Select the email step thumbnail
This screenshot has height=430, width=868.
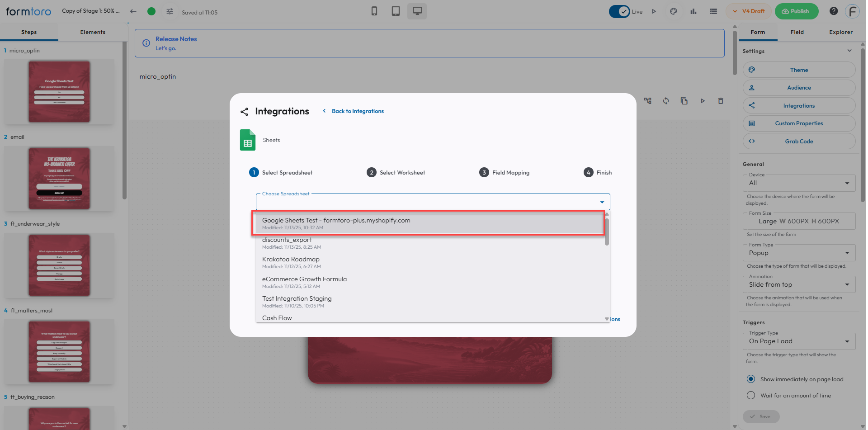(59, 179)
